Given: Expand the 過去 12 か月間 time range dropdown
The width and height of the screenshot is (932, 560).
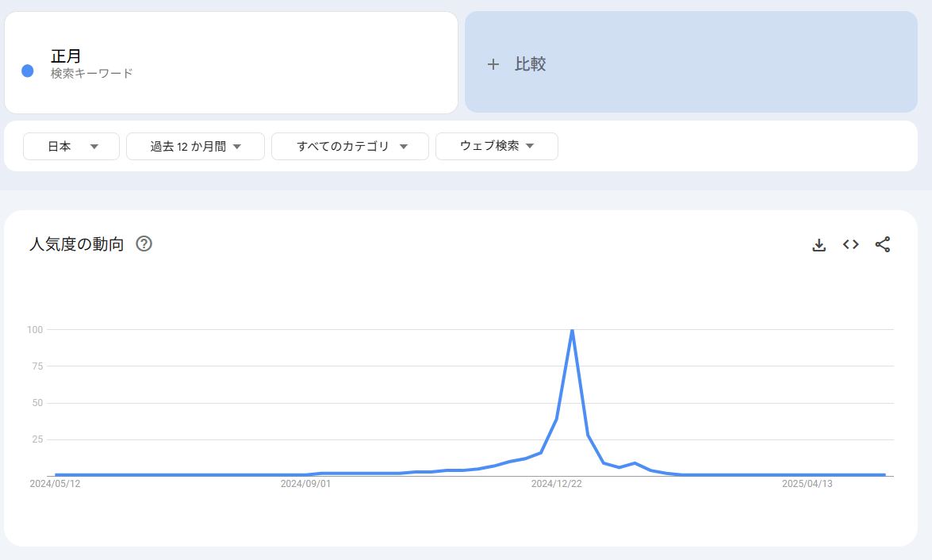Looking at the screenshot, I should click(195, 146).
